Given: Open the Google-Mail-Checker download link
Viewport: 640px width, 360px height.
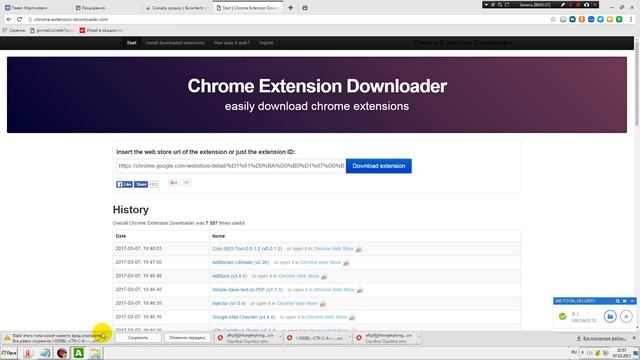Looking at the screenshot, I should point(244,317).
